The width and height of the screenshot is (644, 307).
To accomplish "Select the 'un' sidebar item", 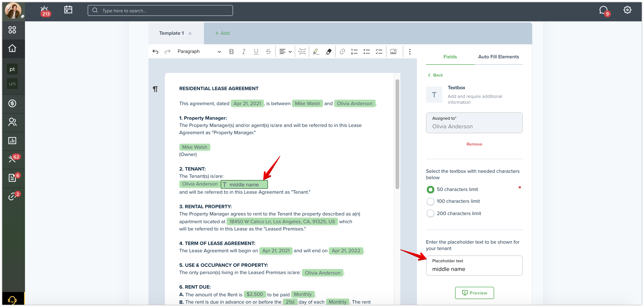I will [x=12, y=84].
